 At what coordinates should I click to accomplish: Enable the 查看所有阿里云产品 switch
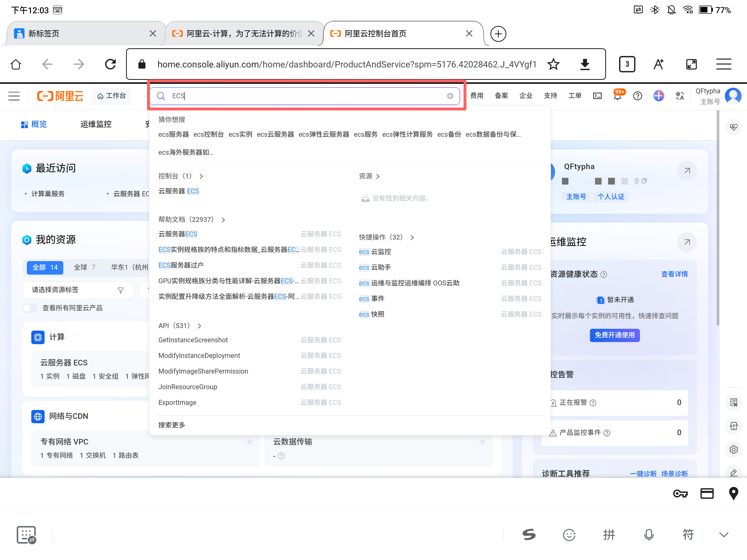(x=30, y=308)
